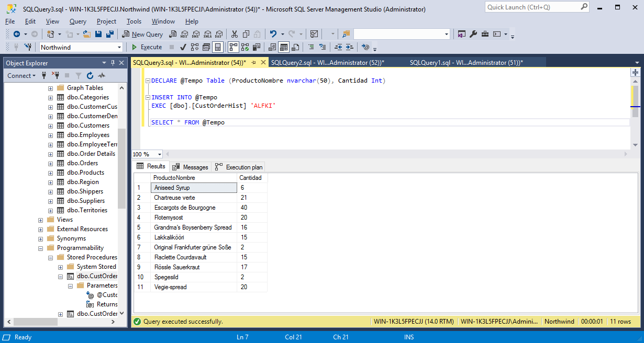Toggle Include Client Statistics

(257, 47)
